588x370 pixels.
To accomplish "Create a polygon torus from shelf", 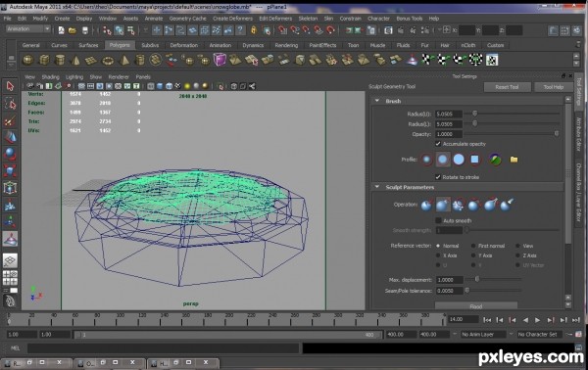I will tap(108, 60).
